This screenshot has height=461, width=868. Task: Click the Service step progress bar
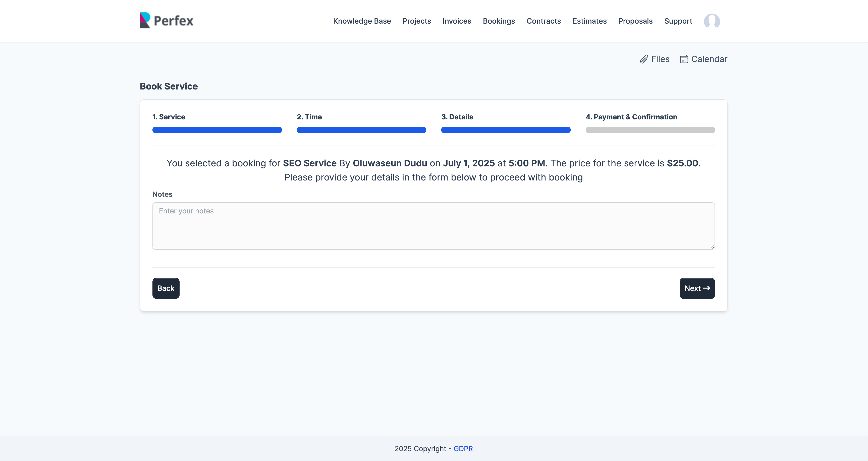click(217, 130)
